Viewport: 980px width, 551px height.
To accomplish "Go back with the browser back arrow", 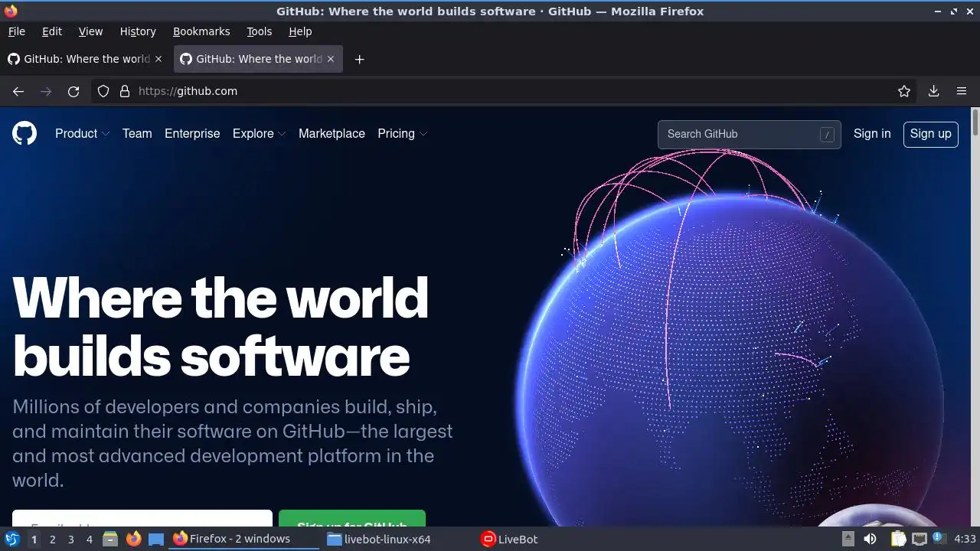I will 18,91.
